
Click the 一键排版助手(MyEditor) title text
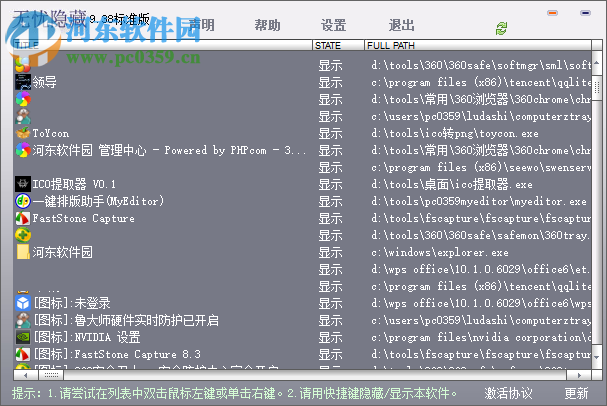click(x=98, y=201)
